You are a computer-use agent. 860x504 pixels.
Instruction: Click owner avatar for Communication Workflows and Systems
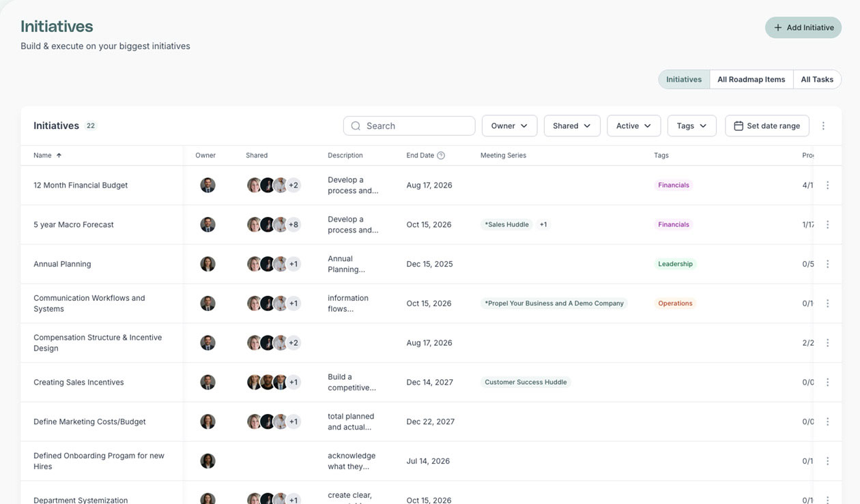(x=207, y=303)
